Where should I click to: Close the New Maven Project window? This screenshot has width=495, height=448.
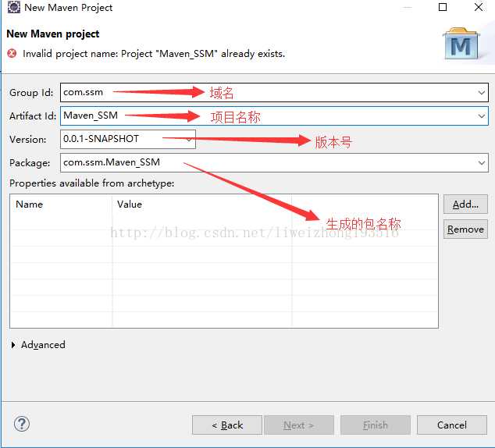coord(479,6)
